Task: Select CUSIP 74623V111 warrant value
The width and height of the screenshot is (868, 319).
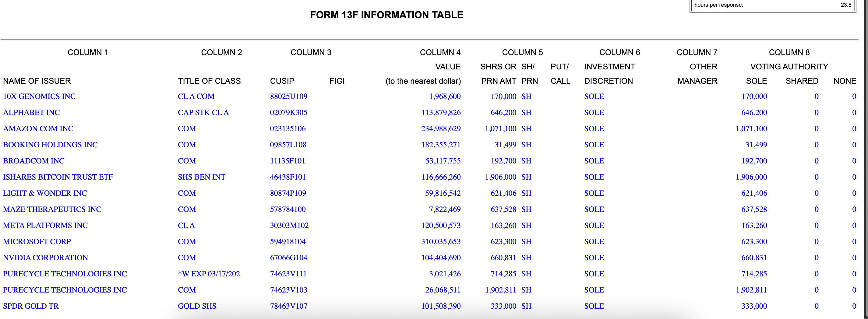Action: (x=288, y=274)
